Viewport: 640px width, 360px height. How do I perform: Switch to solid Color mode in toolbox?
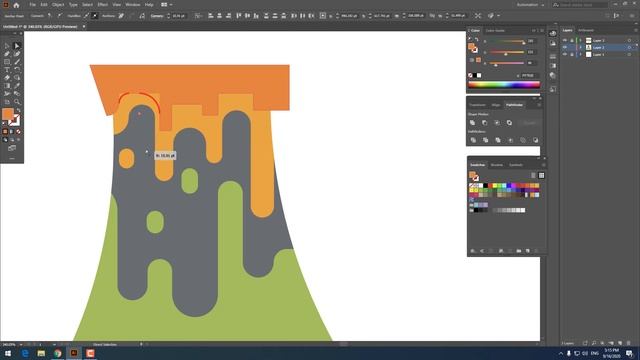tap(5, 132)
